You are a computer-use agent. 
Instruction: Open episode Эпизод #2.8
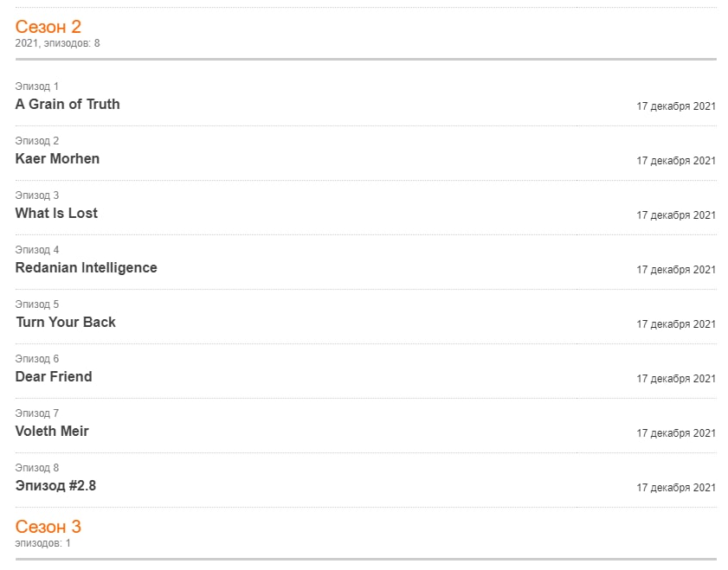pyautogui.click(x=55, y=485)
